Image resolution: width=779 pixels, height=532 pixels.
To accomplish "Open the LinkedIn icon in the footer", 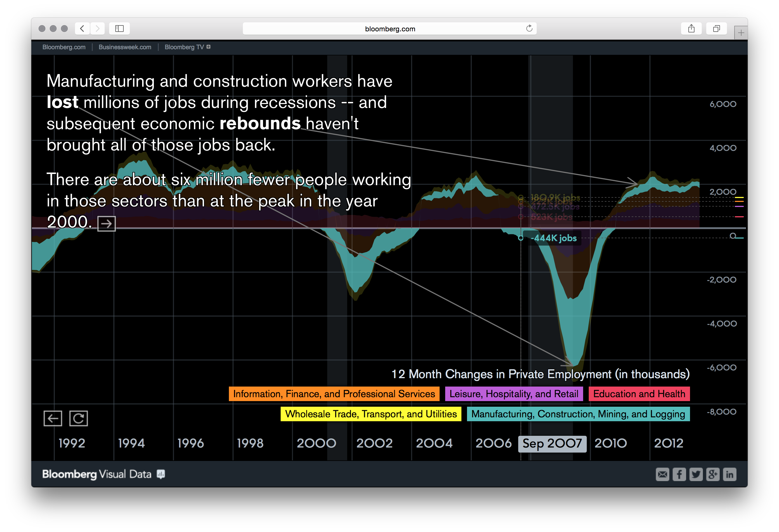I will pyautogui.click(x=730, y=474).
